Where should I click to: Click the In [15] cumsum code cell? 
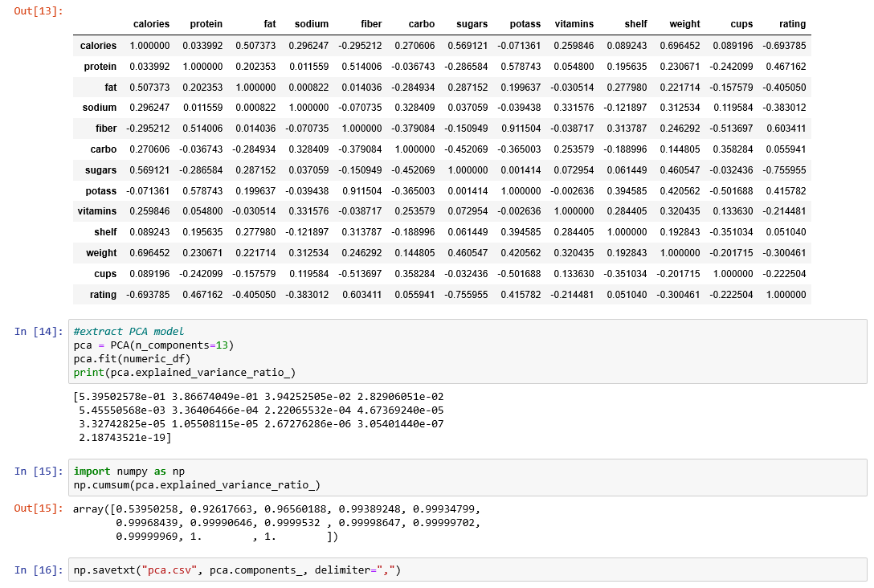[x=468, y=478]
